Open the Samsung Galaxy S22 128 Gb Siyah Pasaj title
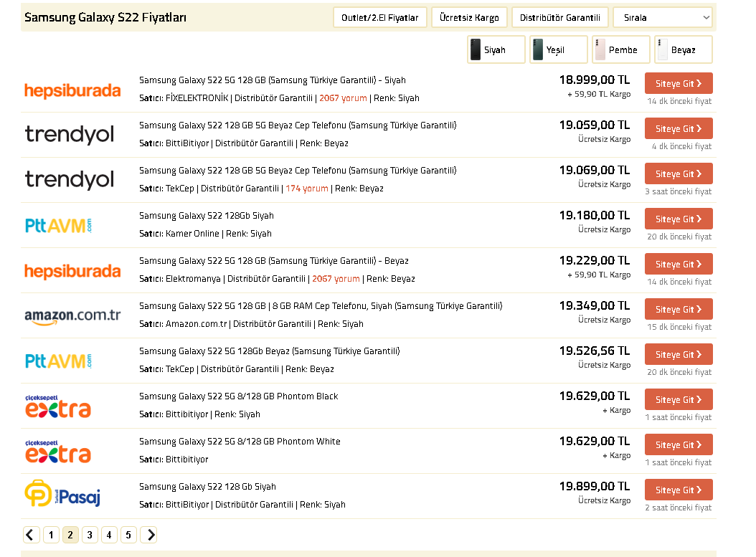The image size is (756, 557). coord(207,487)
